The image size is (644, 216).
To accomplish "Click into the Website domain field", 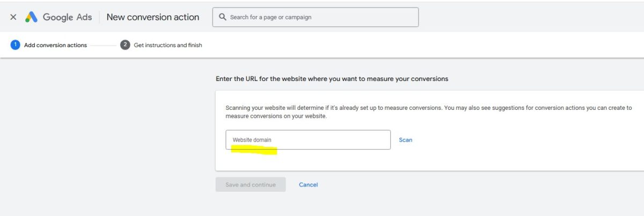I will (308, 140).
